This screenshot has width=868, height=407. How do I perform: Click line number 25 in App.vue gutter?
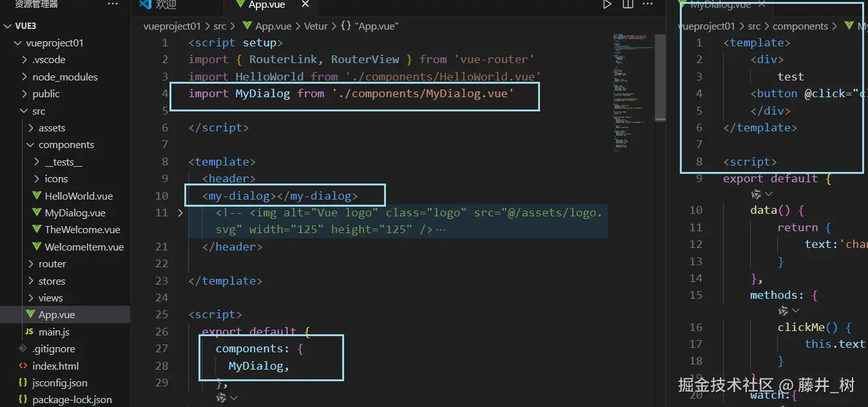point(162,314)
